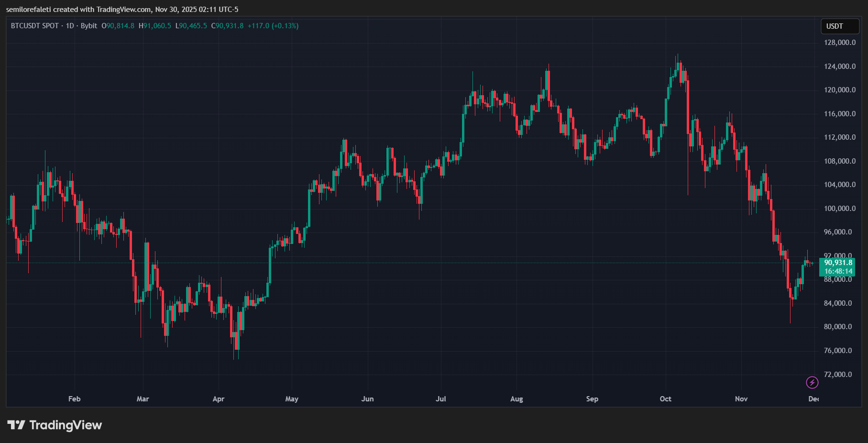Click the TradingView logo
The image size is (868, 443).
tap(56, 425)
